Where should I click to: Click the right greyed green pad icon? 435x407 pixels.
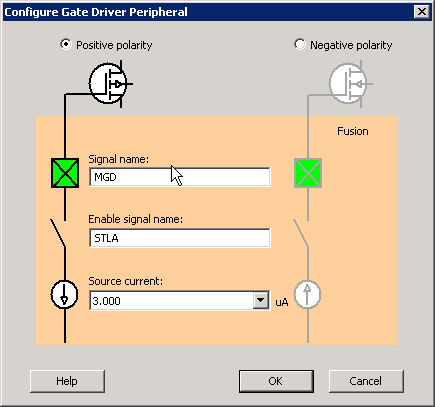tap(308, 173)
